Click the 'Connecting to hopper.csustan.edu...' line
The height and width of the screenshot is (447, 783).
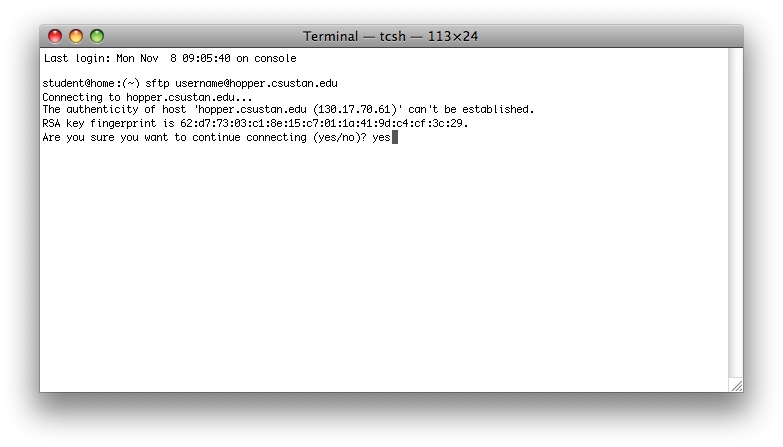(x=147, y=97)
